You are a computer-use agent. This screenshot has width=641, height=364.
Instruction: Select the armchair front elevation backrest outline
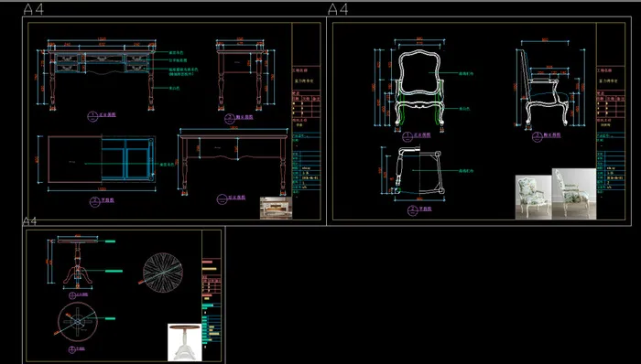[x=418, y=72]
